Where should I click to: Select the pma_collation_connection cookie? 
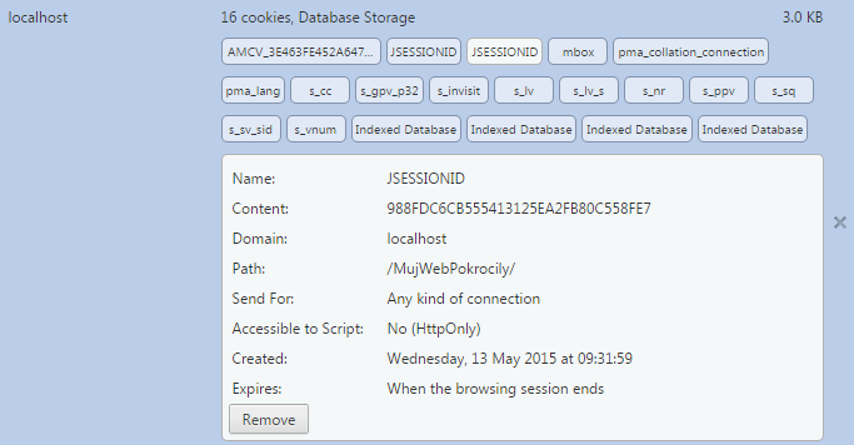(691, 51)
